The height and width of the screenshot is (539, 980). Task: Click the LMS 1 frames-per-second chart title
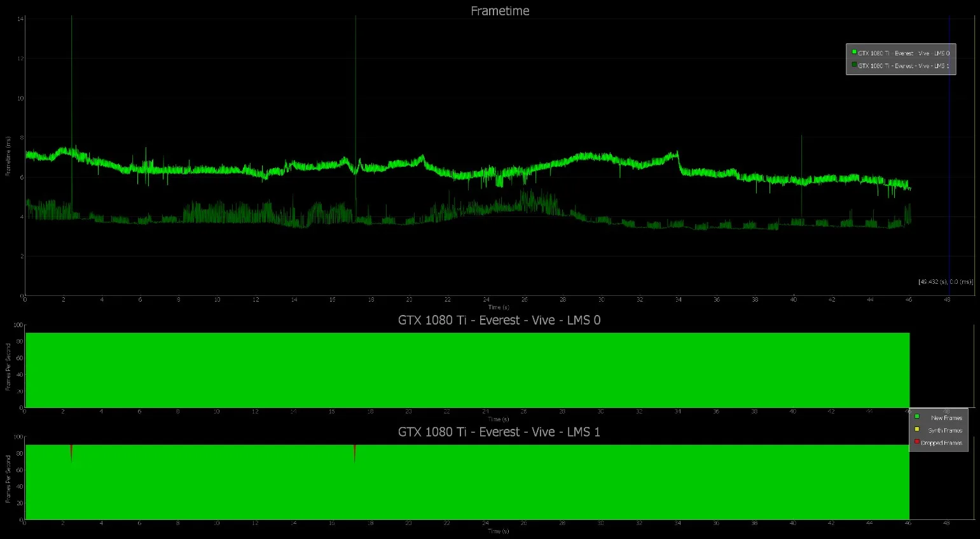499,432
